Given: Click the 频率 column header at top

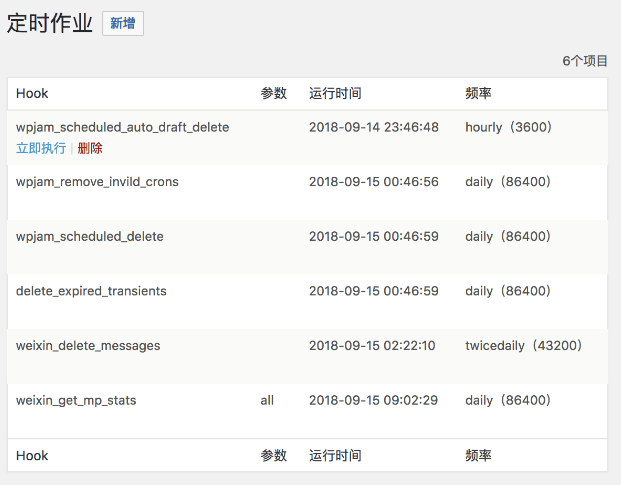Looking at the screenshot, I should pos(478,94).
